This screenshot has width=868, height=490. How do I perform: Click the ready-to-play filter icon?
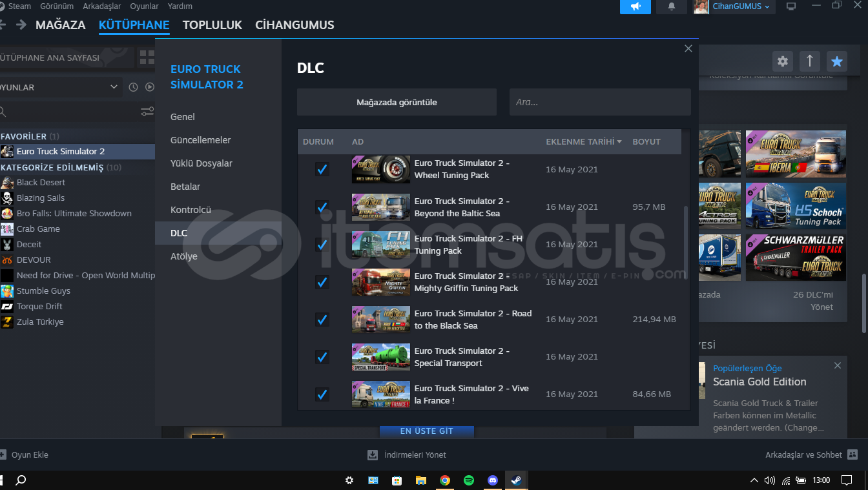tap(150, 87)
